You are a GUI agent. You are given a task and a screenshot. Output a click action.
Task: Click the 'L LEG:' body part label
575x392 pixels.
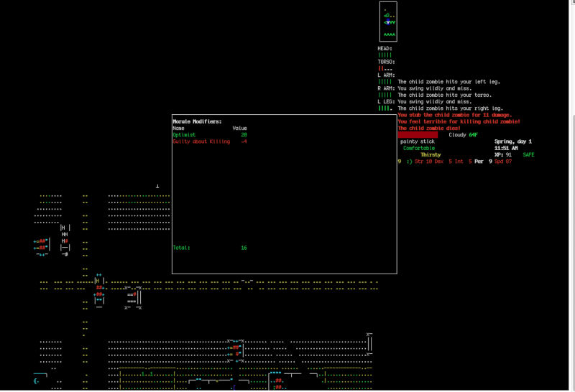[386, 101]
